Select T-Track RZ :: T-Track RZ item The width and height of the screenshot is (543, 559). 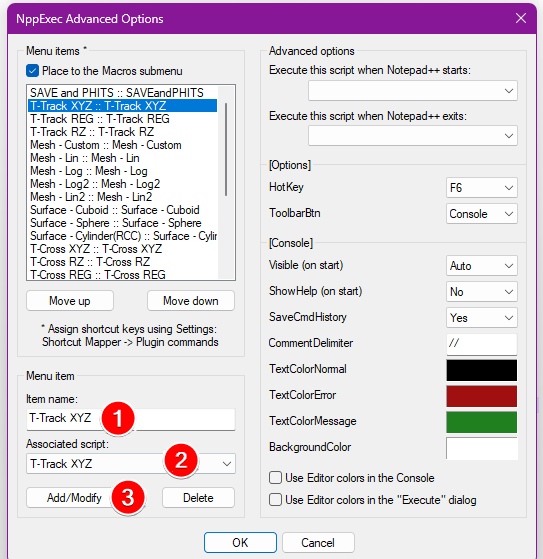pos(122,132)
